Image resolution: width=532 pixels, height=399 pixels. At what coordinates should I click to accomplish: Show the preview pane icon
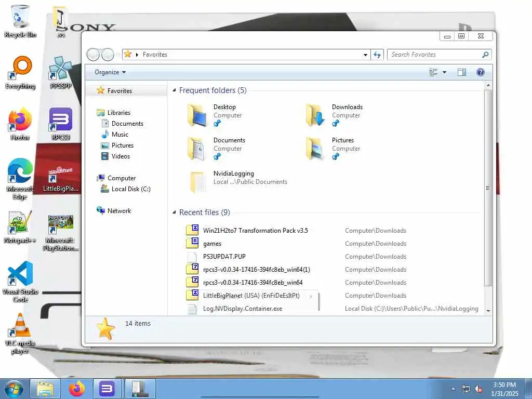coord(461,72)
